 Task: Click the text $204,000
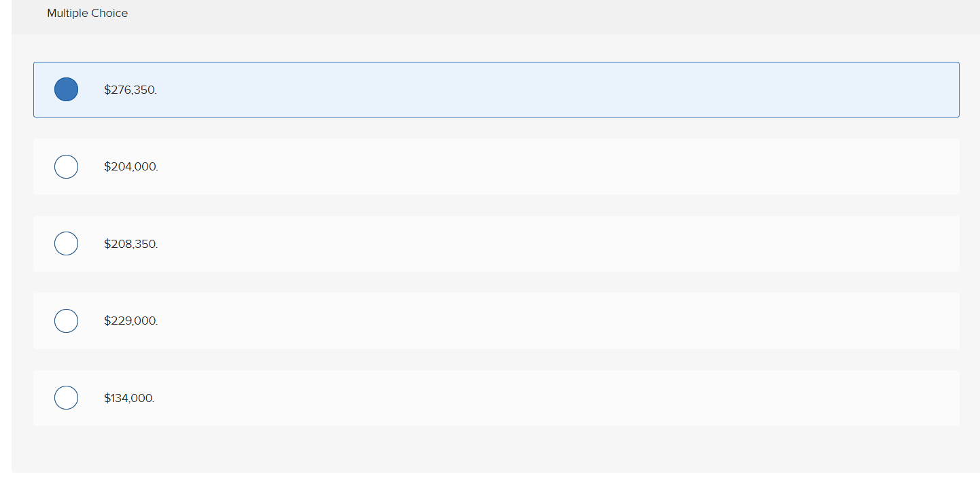pyautogui.click(x=131, y=166)
